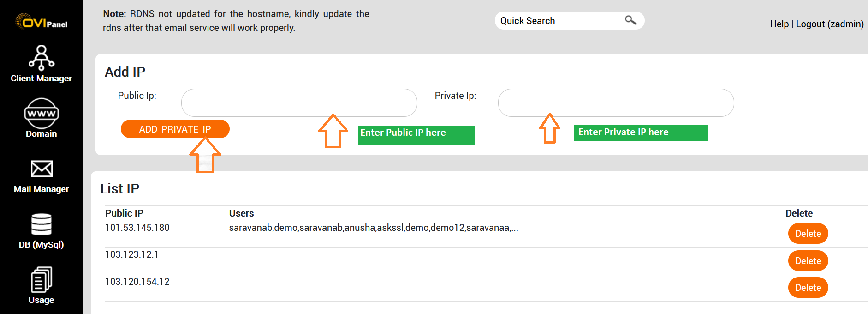Image resolution: width=868 pixels, height=314 pixels.
Task: Focus the Private Ip input field
Action: 616,103
